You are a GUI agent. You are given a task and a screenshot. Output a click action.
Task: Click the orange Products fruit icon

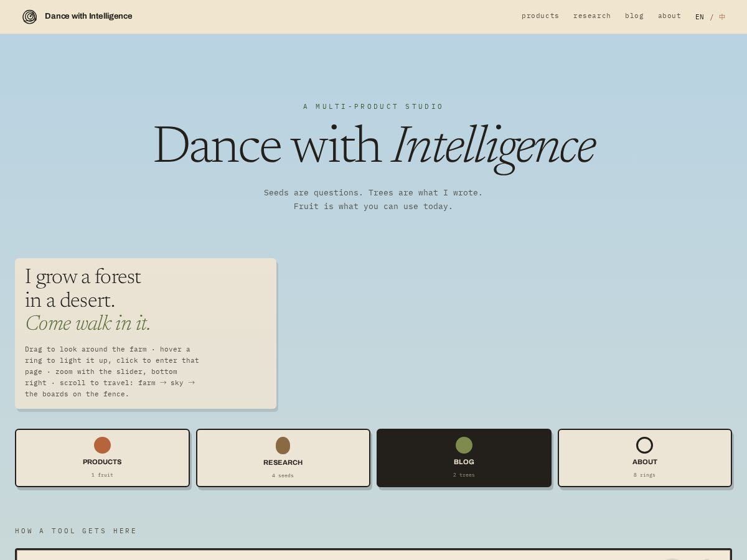click(102, 445)
